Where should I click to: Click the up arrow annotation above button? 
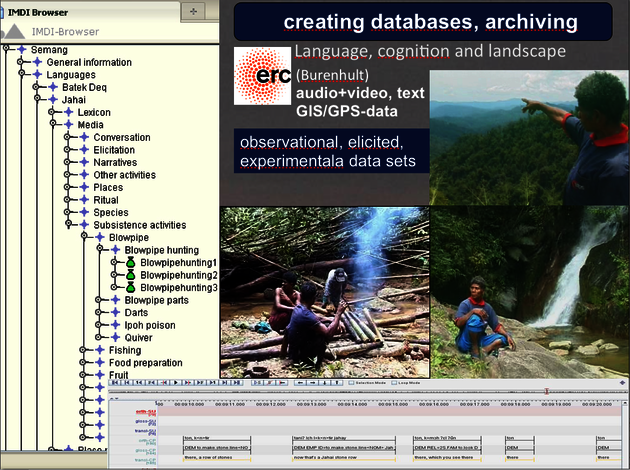[x=337, y=383]
